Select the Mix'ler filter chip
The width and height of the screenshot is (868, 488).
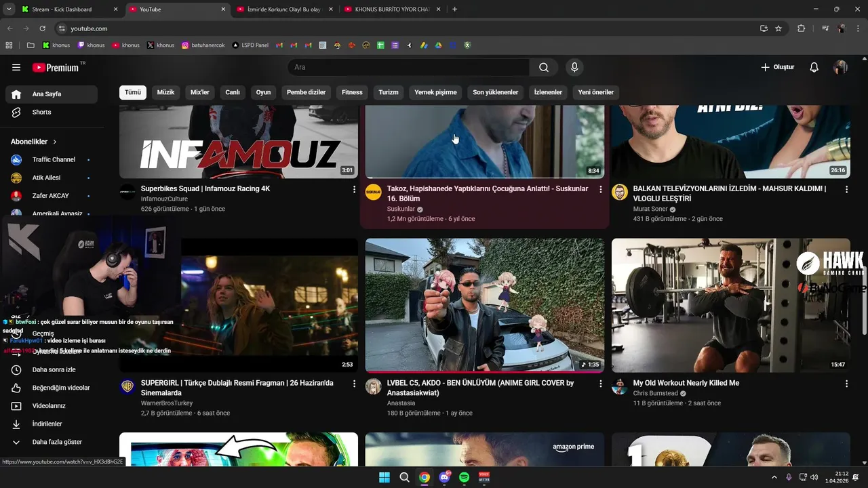(200, 92)
